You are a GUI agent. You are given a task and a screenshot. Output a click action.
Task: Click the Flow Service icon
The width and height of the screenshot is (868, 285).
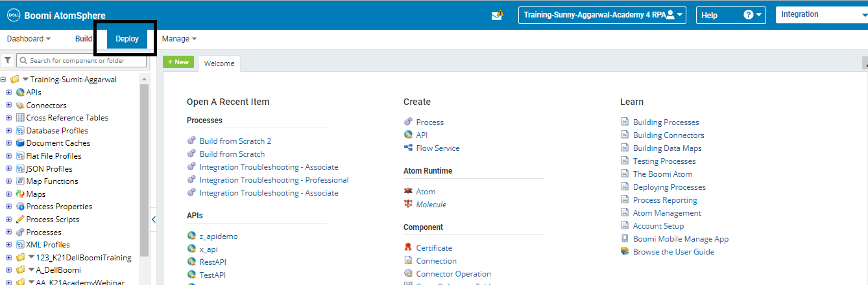pos(408,148)
